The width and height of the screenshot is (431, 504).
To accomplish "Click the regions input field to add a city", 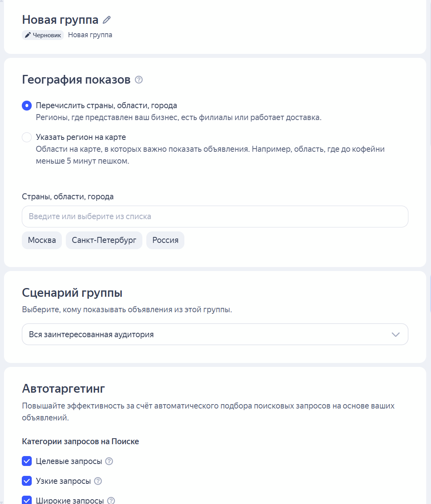I will (215, 217).
